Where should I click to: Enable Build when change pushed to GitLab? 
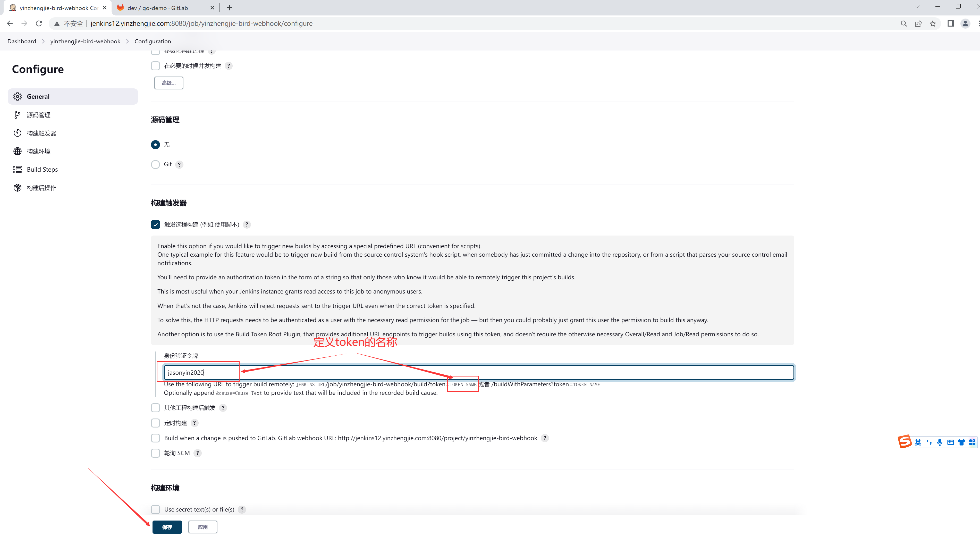[155, 438]
